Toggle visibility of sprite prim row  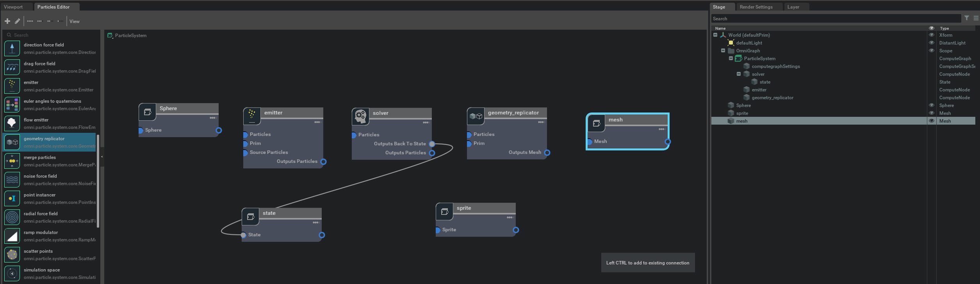[x=932, y=113]
